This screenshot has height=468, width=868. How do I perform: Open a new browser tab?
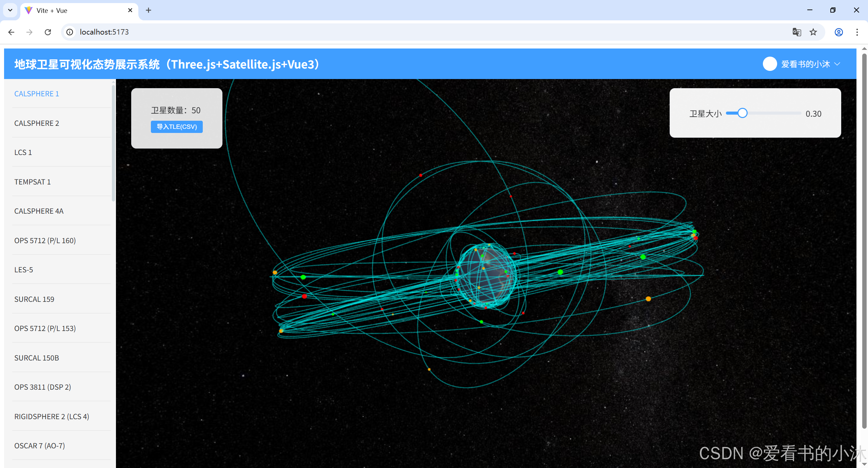148,10
